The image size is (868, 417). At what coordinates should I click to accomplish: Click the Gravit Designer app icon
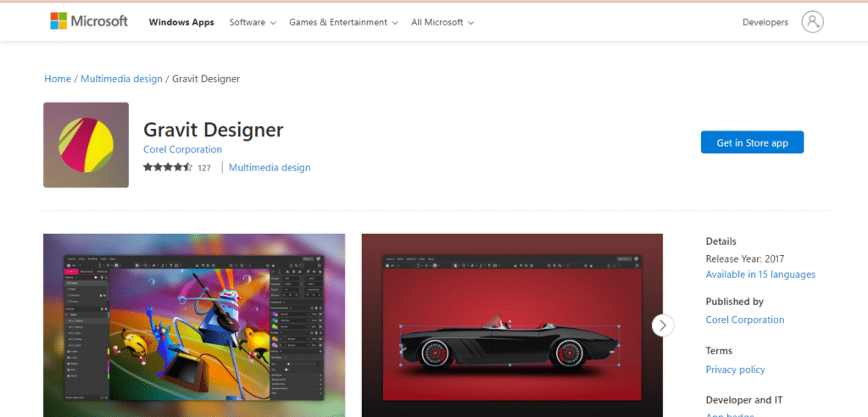(x=86, y=145)
